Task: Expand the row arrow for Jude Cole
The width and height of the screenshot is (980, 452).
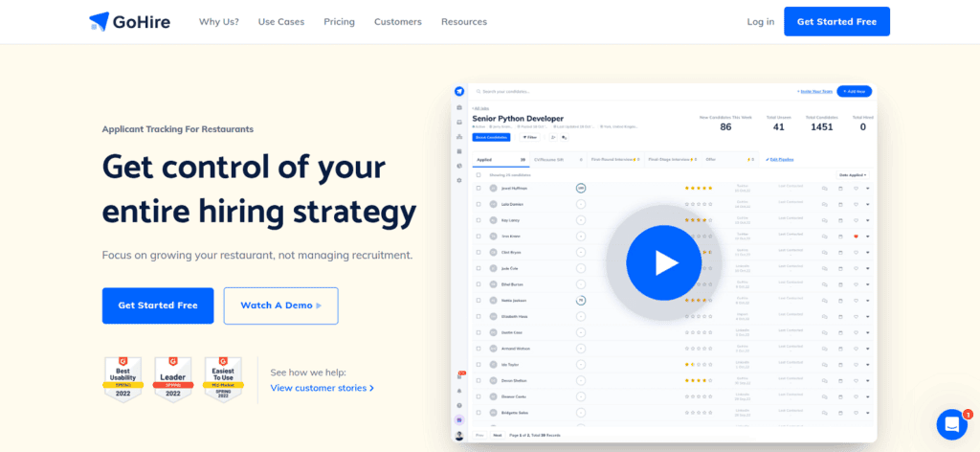Action: coord(867,268)
